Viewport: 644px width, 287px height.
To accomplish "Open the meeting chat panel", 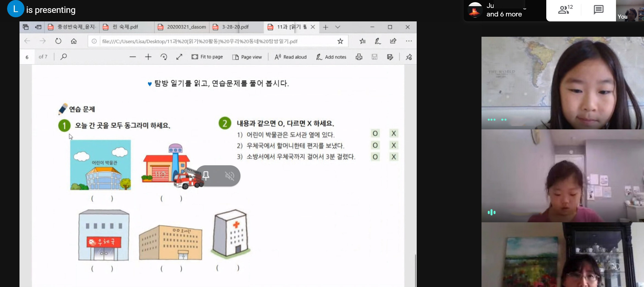I will 598,10.
